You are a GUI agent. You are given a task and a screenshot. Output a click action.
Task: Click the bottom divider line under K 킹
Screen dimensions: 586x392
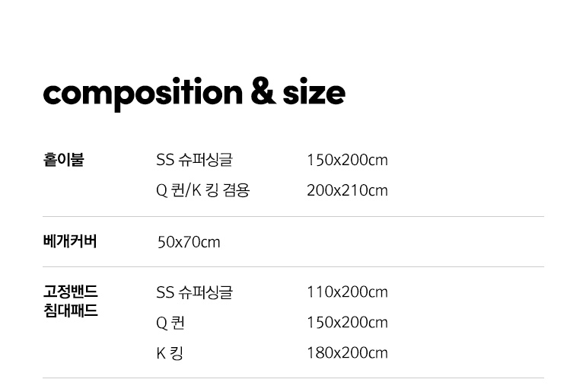(x=293, y=378)
